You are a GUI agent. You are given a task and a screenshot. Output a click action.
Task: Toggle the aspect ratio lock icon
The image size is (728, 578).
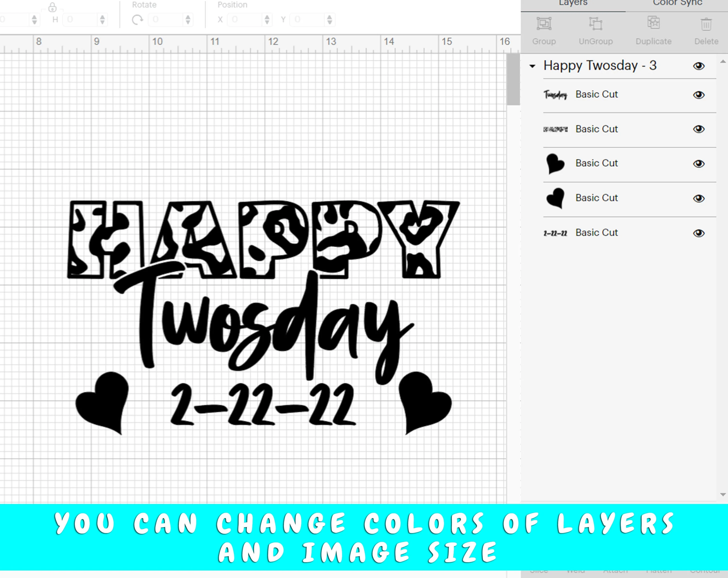pyautogui.click(x=52, y=7)
